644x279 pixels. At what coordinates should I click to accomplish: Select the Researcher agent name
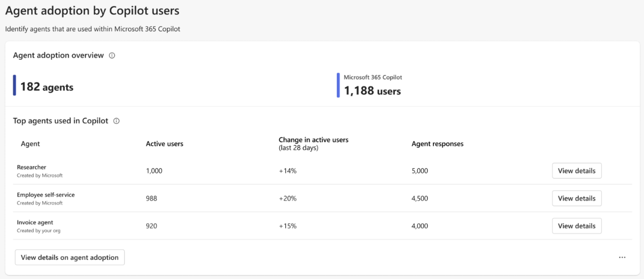pos(32,167)
